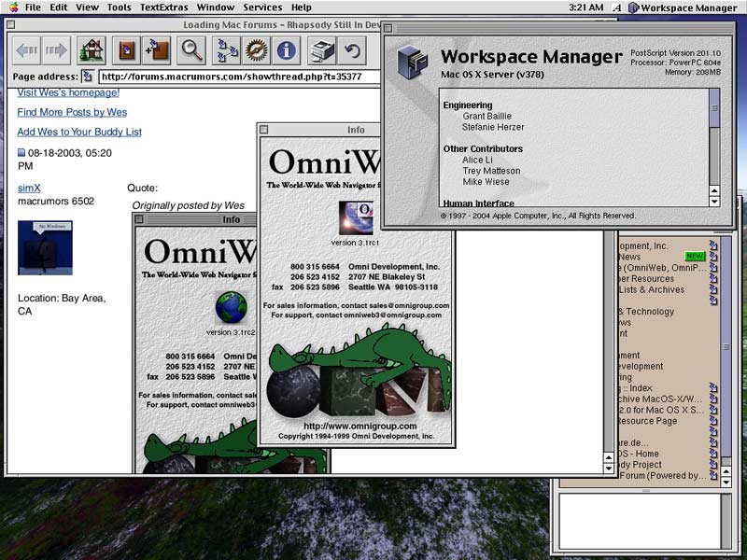Click Workspace Manager icon in menu bar

(x=633, y=7)
